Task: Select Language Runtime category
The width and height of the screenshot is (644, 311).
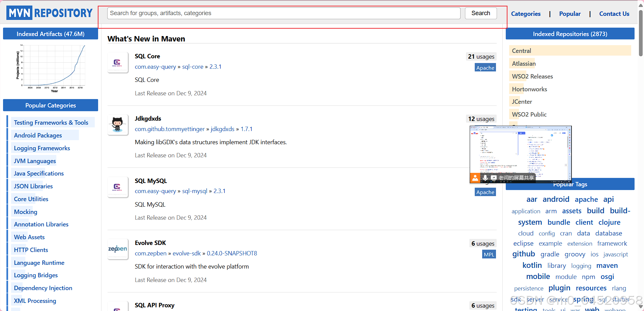Action: tap(39, 263)
